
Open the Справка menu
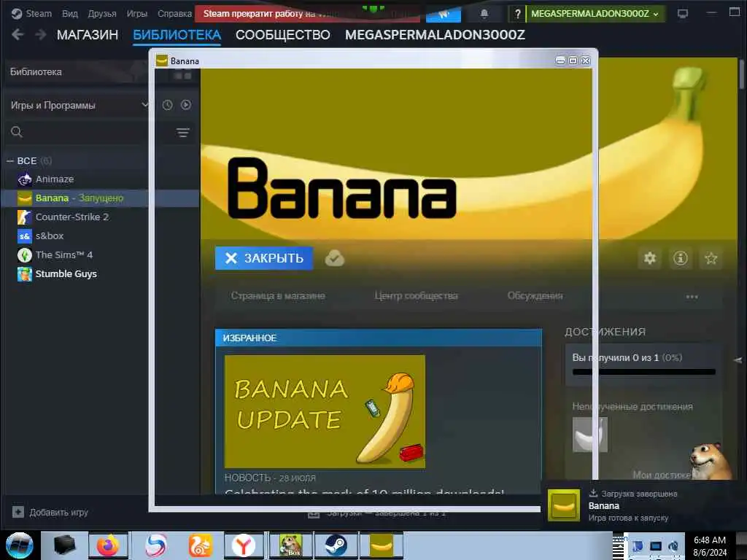(174, 14)
